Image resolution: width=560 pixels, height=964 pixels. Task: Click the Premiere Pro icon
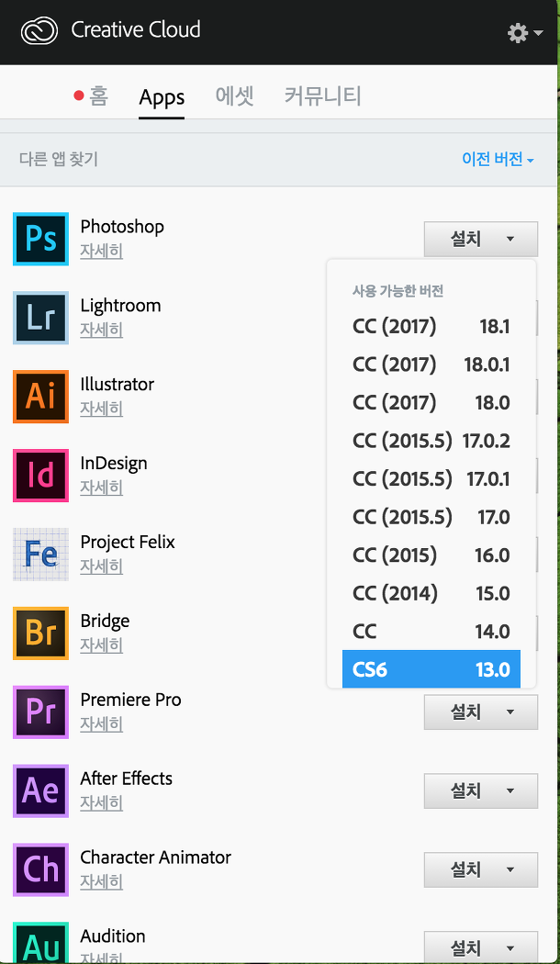click(40, 712)
